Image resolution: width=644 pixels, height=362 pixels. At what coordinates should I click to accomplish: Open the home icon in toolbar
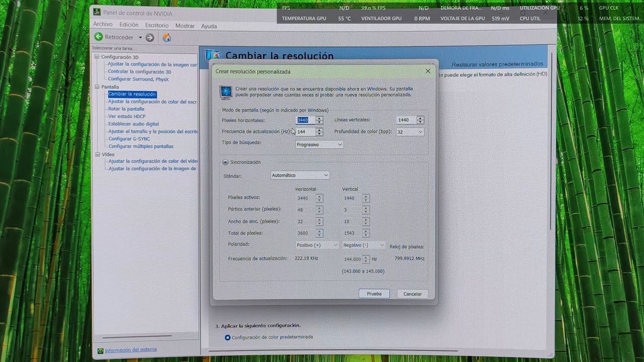coord(167,38)
